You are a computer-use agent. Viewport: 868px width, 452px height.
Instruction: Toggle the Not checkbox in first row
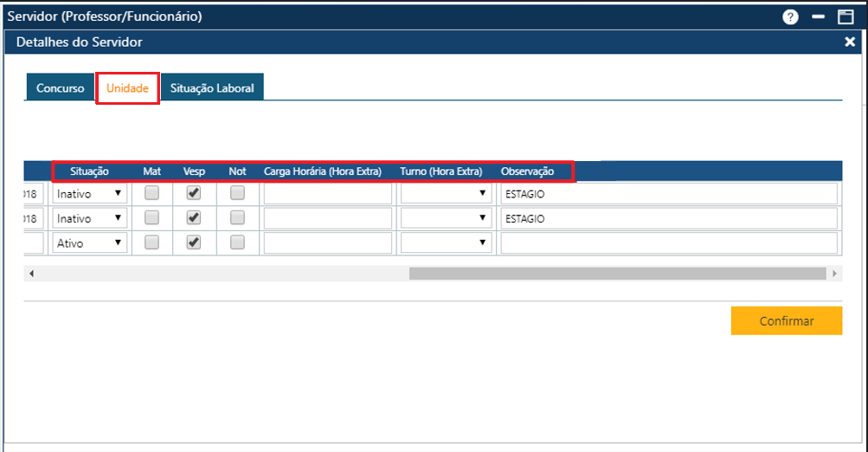pyautogui.click(x=237, y=194)
